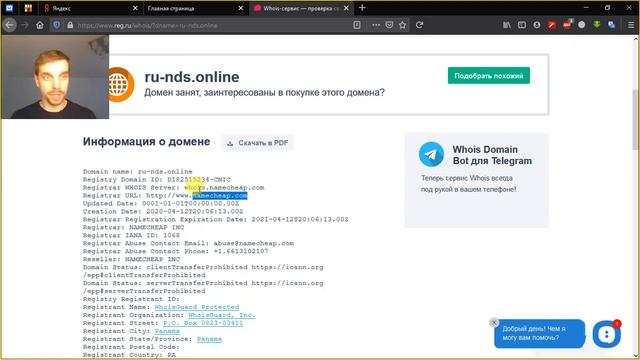This screenshot has height=360, width=640.
Task: Show site security padlock info
Action: [70, 25]
